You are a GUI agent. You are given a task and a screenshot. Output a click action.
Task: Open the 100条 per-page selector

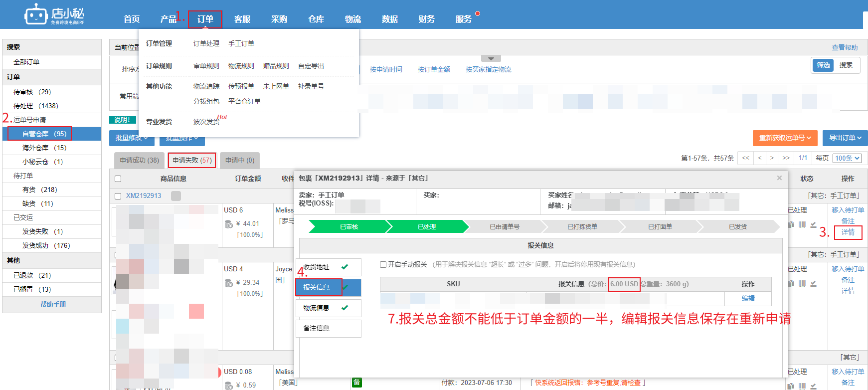848,158
